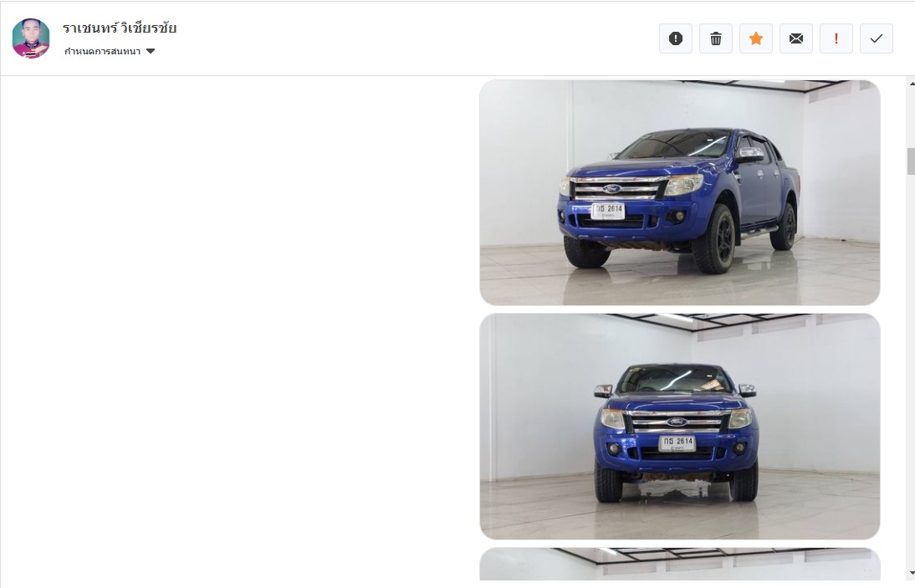Screen dimensions: 915x588
Task: Open the partially visible third photo
Action: point(680,564)
